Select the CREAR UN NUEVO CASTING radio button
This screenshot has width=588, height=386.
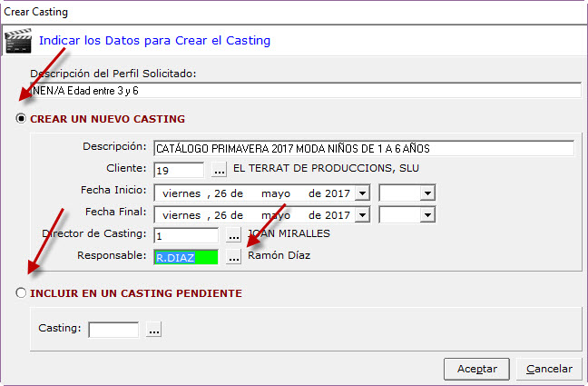click(x=21, y=119)
